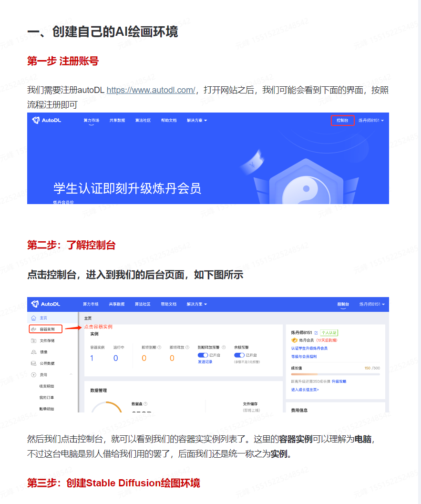Toggle the 到期释放预警 switch
Image resolution: width=421 pixels, height=504 pixels.
[203, 355]
